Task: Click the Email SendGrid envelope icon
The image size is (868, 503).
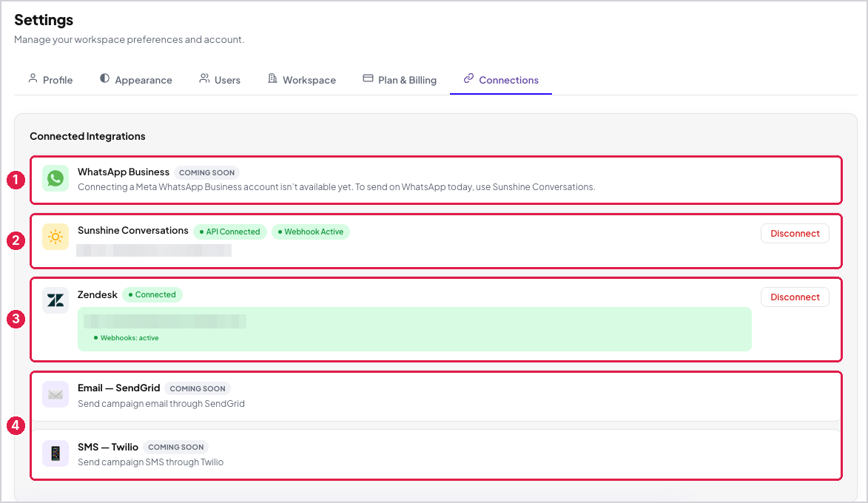Action: point(55,394)
